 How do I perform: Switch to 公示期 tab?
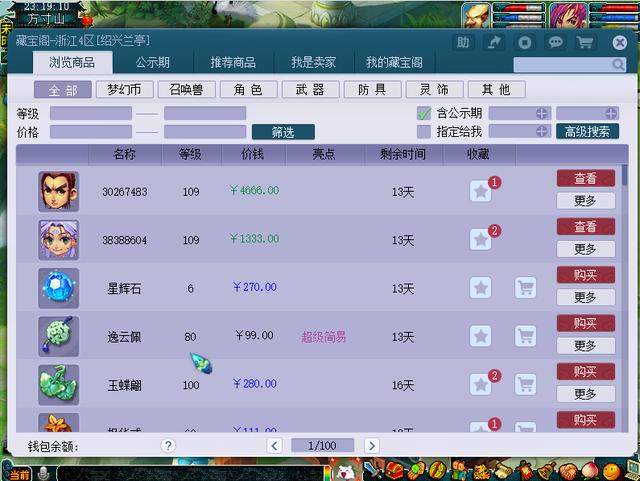(x=153, y=62)
